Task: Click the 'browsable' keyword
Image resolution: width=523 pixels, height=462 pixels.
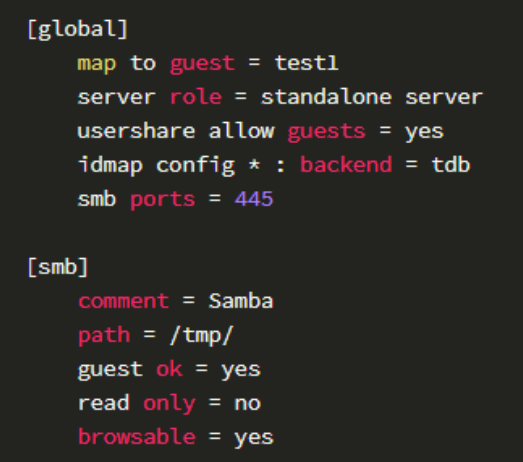Action: [x=137, y=436]
